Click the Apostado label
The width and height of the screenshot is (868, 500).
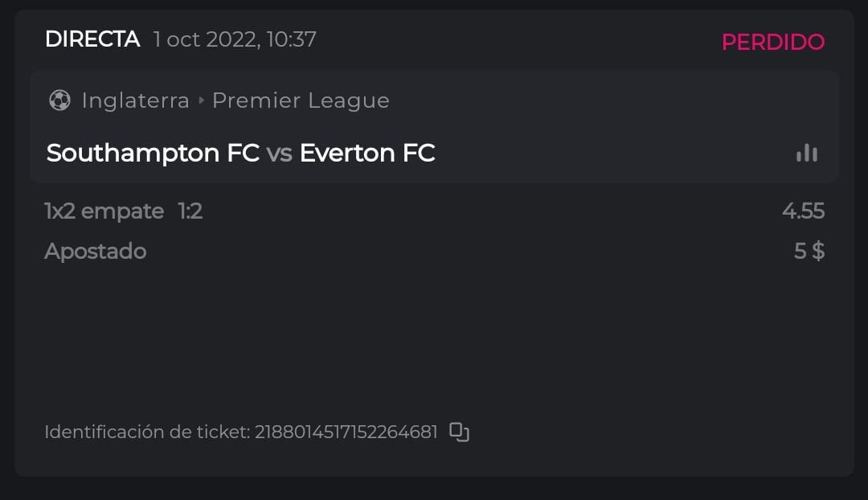click(95, 251)
